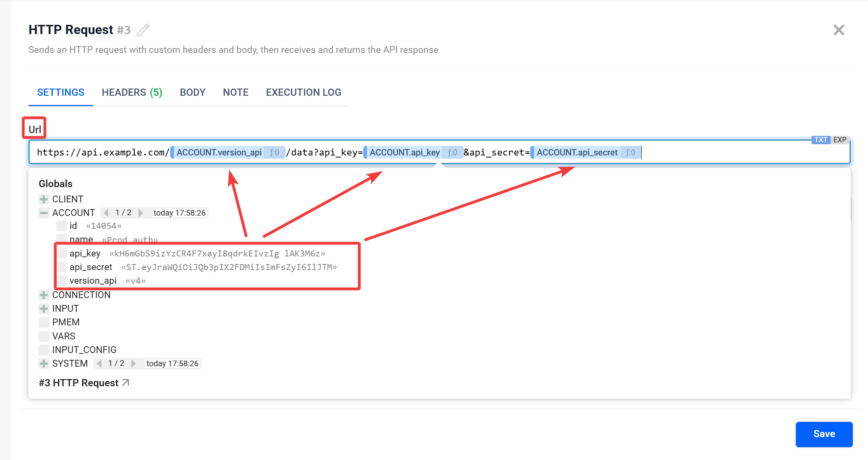Close the HTTP Request dialog with X
This screenshot has width=868, height=460.
pyautogui.click(x=838, y=30)
